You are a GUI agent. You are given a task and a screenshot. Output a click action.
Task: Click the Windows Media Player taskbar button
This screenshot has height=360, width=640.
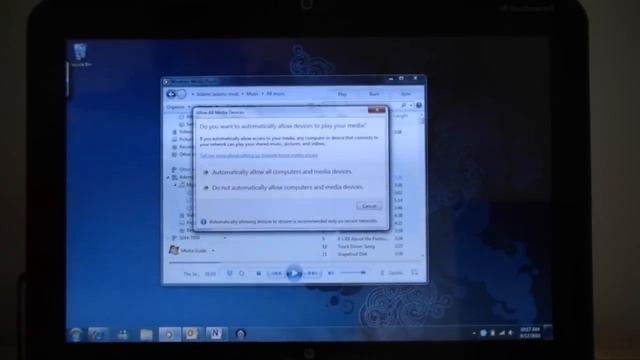click(169, 334)
